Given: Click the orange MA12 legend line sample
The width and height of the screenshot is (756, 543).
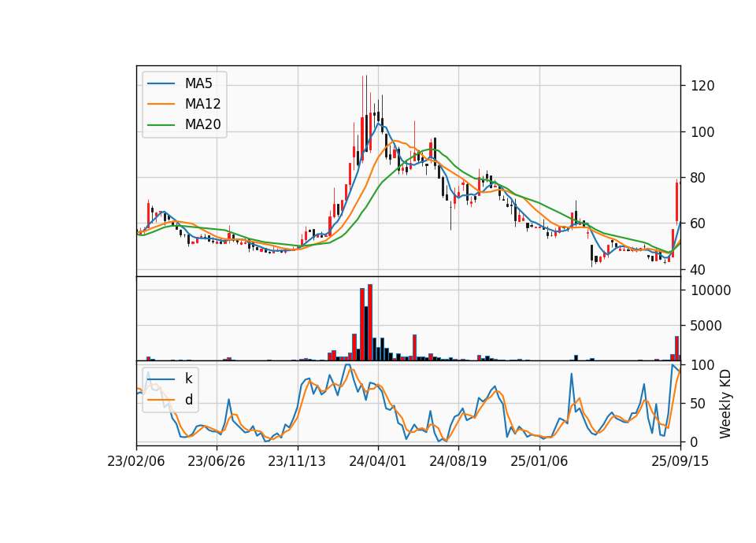Looking at the screenshot, I should (x=161, y=104).
